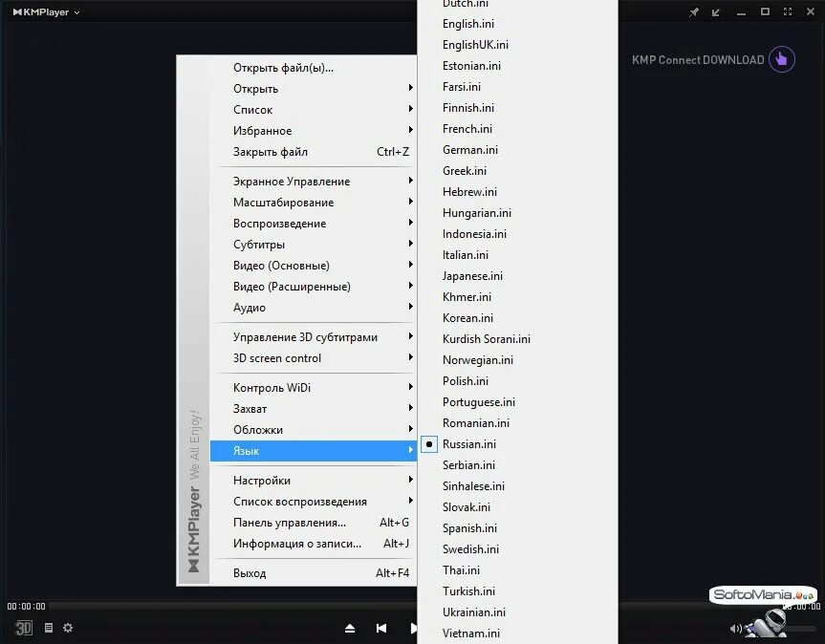Expand the 'Список' submenu
The width and height of the screenshot is (825, 644).
click(313, 110)
